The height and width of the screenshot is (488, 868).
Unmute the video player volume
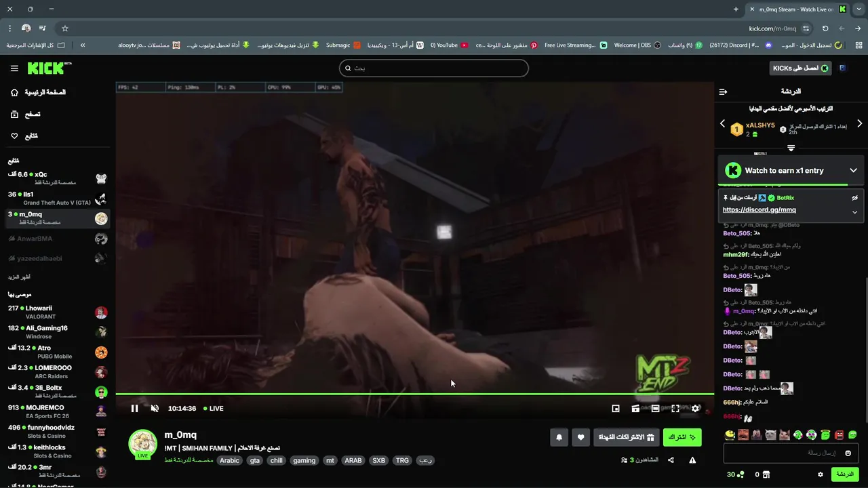coord(155,408)
